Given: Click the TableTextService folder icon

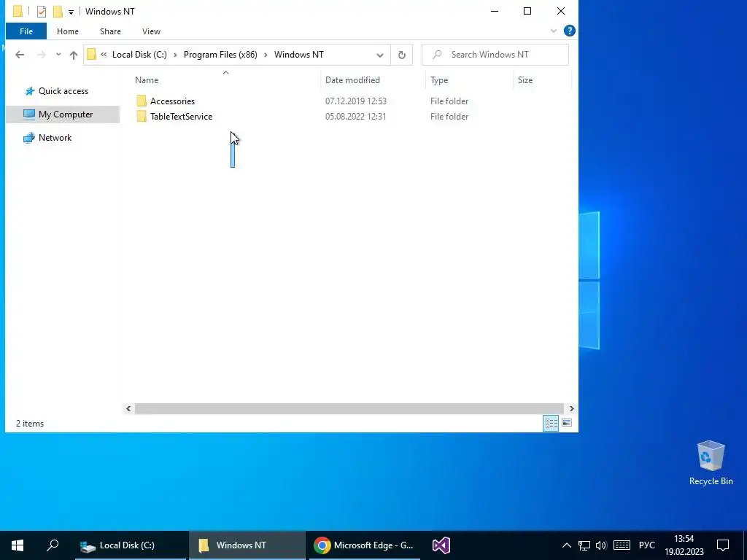Looking at the screenshot, I should pos(142,116).
